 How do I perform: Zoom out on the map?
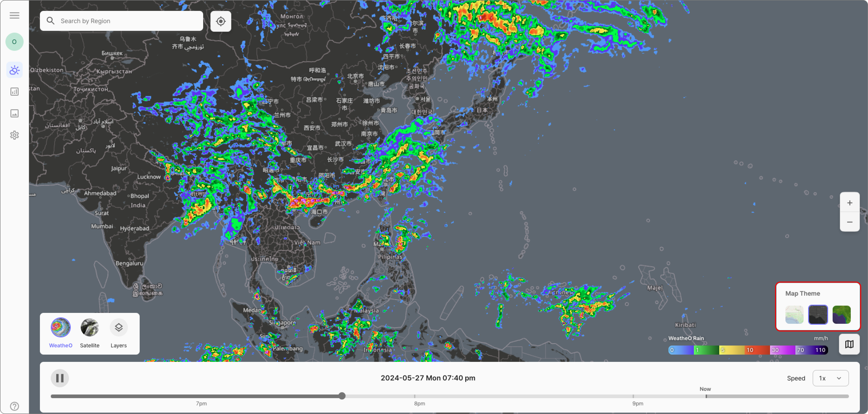pos(849,222)
